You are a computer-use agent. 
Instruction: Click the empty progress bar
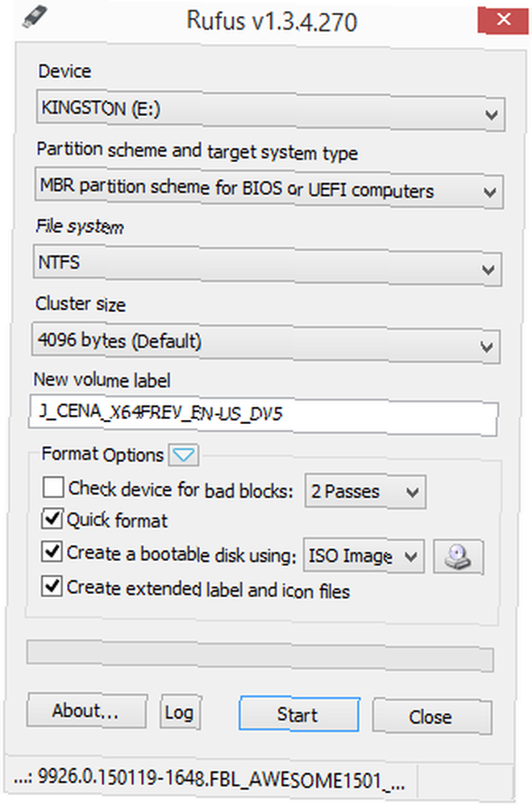(260, 655)
